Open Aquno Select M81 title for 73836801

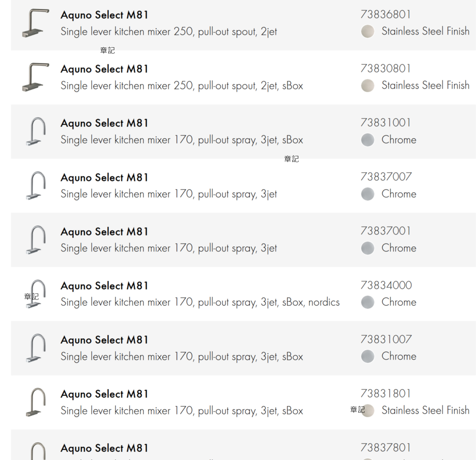[104, 15]
